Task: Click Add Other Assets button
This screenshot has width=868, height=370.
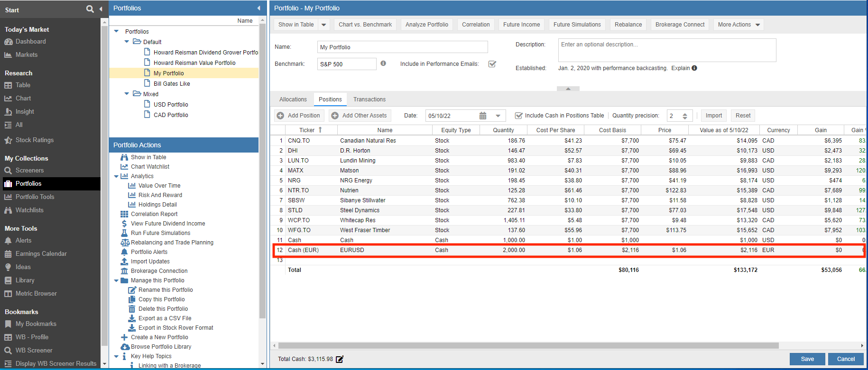Action: coord(360,116)
